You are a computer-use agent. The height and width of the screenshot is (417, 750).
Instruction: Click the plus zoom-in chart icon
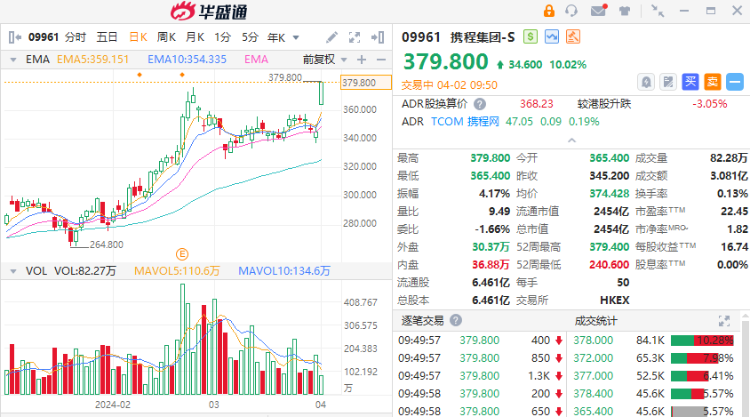point(362,60)
